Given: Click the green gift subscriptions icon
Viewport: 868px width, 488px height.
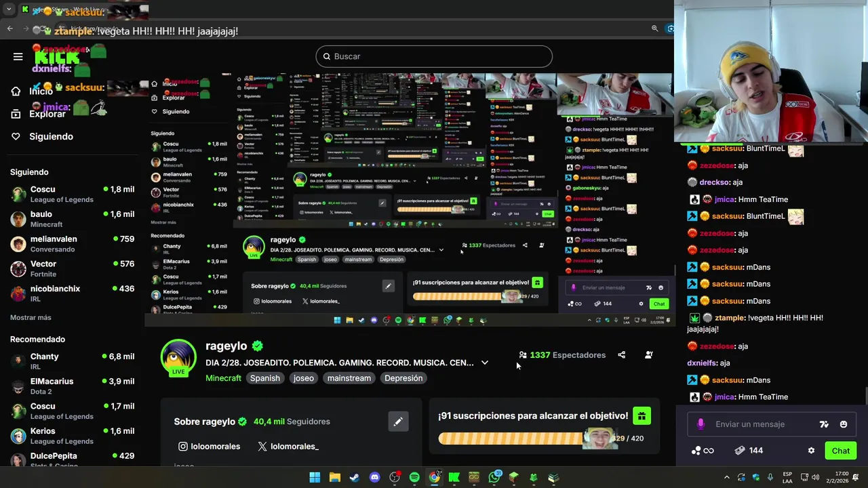Looking at the screenshot, I should tap(642, 415).
